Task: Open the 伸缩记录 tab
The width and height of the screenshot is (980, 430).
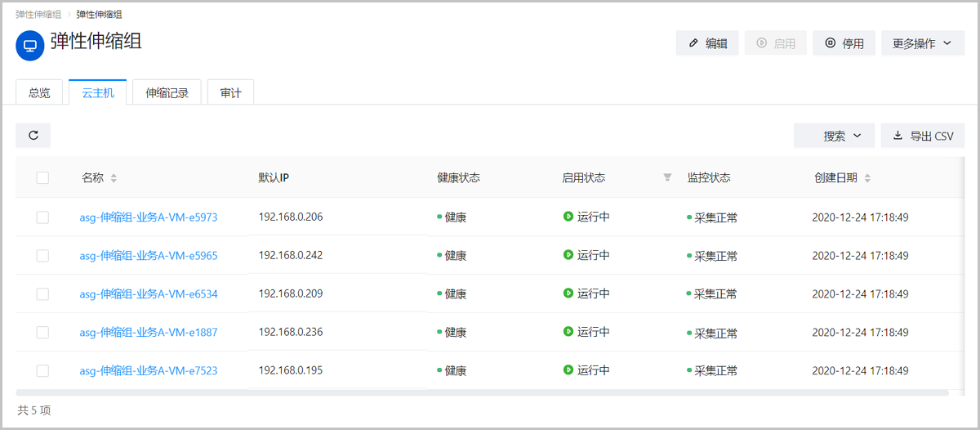Action: (167, 93)
